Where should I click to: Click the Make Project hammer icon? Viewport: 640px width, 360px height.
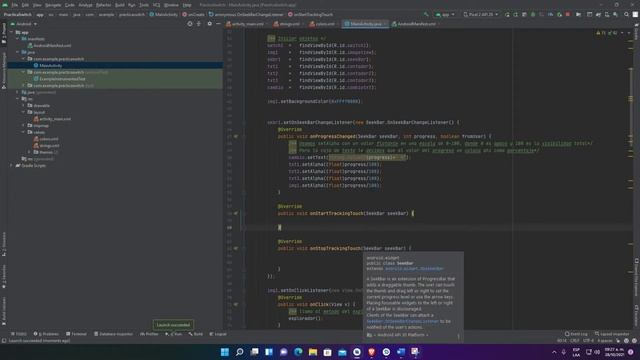click(x=426, y=14)
